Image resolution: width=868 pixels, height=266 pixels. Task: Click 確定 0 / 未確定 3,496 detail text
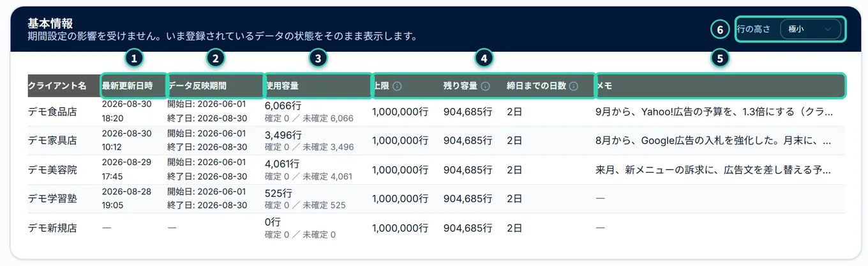coord(309,148)
